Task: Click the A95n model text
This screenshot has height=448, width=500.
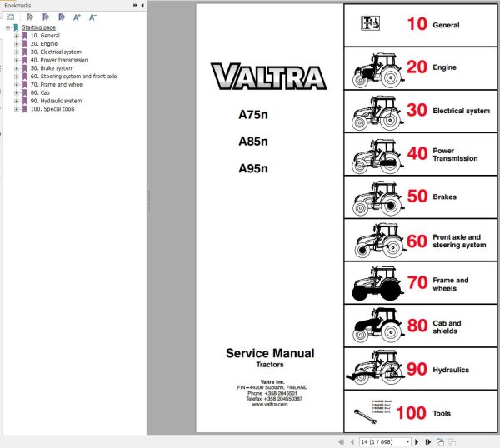Action: click(x=253, y=168)
